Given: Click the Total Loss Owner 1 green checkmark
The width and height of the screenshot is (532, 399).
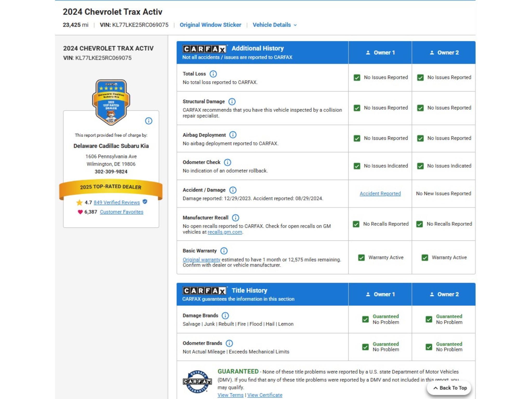Looking at the screenshot, I should click(x=357, y=78).
